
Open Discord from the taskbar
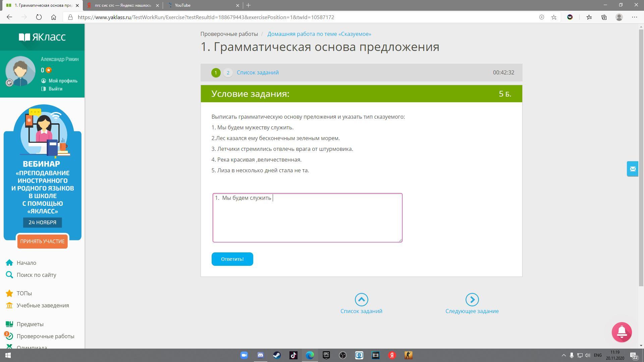pyautogui.click(x=260, y=355)
